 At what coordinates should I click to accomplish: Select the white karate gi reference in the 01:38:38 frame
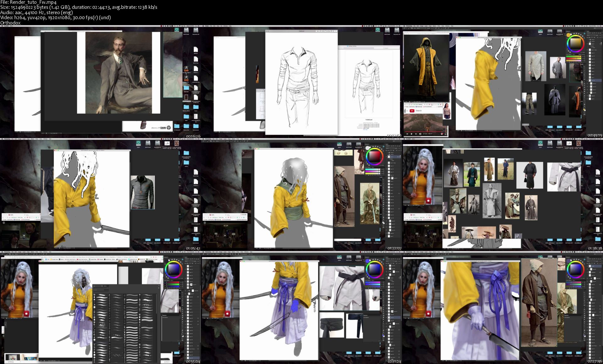click(564, 177)
